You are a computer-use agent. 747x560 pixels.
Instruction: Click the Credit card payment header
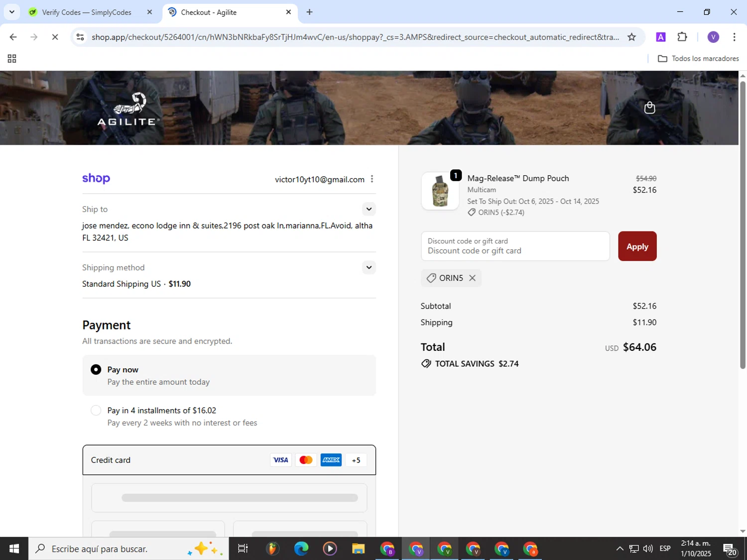(x=229, y=460)
